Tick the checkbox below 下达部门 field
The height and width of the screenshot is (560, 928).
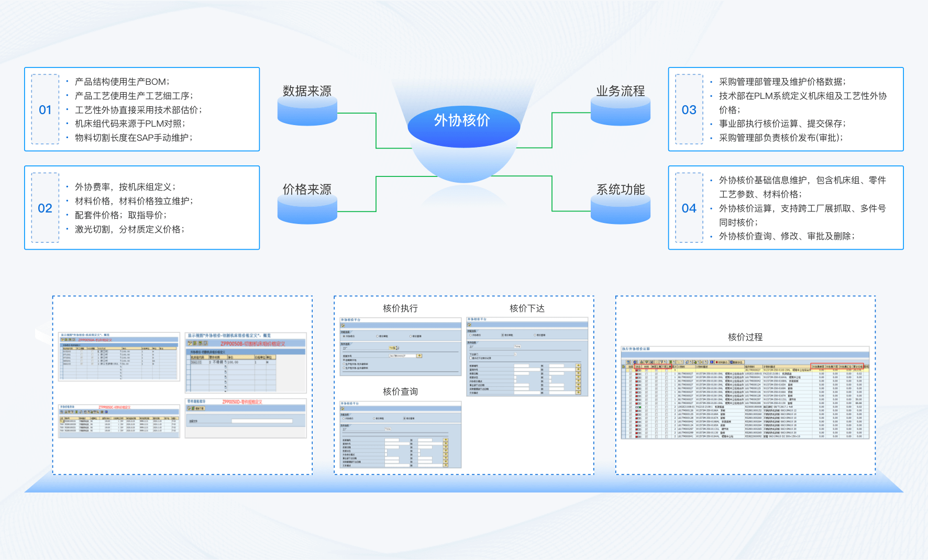pos(470,358)
